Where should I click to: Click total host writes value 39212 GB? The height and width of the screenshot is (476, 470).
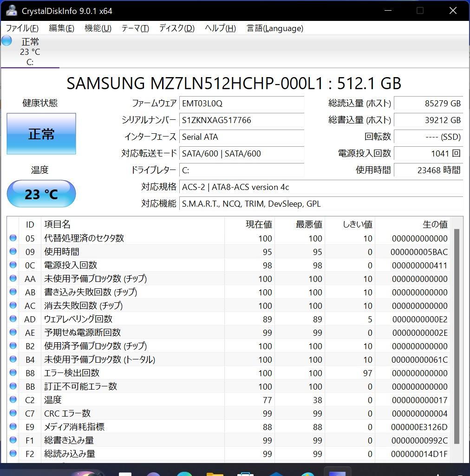coord(428,120)
